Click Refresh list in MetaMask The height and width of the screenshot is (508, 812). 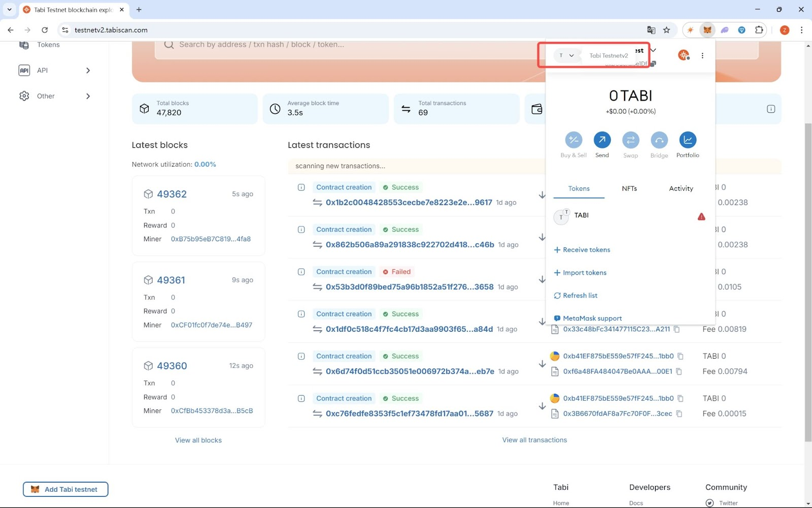(x=576, y=296)
